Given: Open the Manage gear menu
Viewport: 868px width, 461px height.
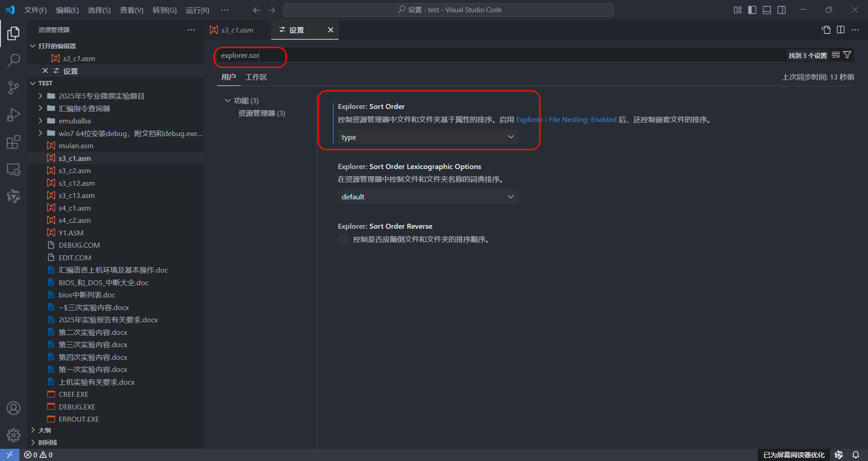Looking at the screenshot, I should tap(14, 435).
